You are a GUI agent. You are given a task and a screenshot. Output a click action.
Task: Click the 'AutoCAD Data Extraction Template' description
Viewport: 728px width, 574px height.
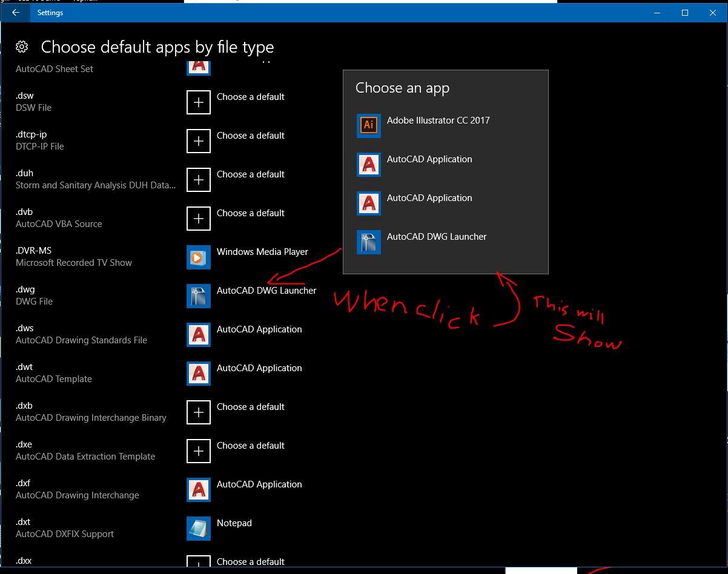[85, 457]
